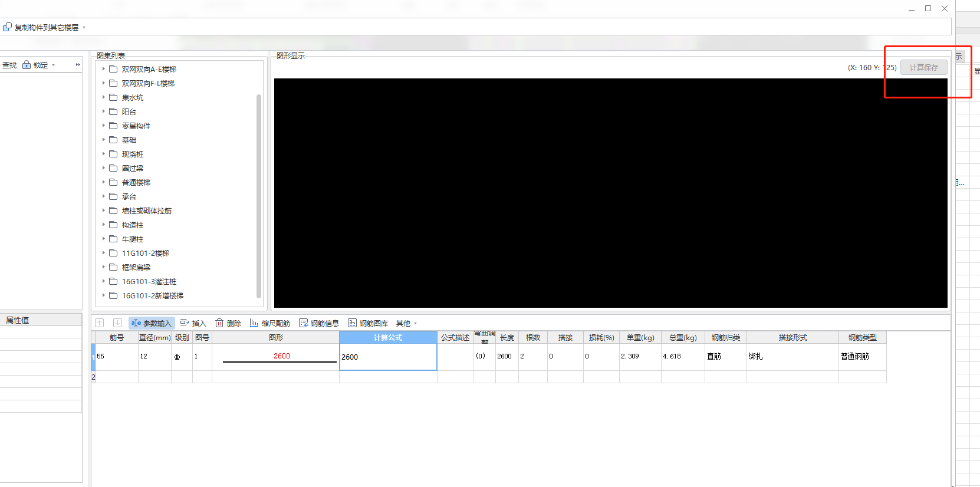Click the 普通钢筋 cell in row 1
The width and height of the screenshot is (980, 487).
point(862,357)
